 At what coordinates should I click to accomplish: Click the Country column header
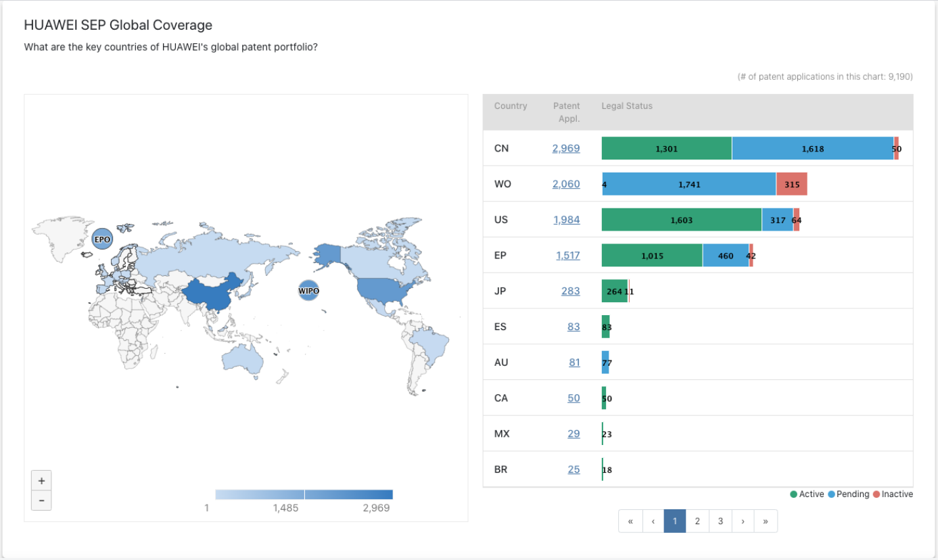[511, 106]
